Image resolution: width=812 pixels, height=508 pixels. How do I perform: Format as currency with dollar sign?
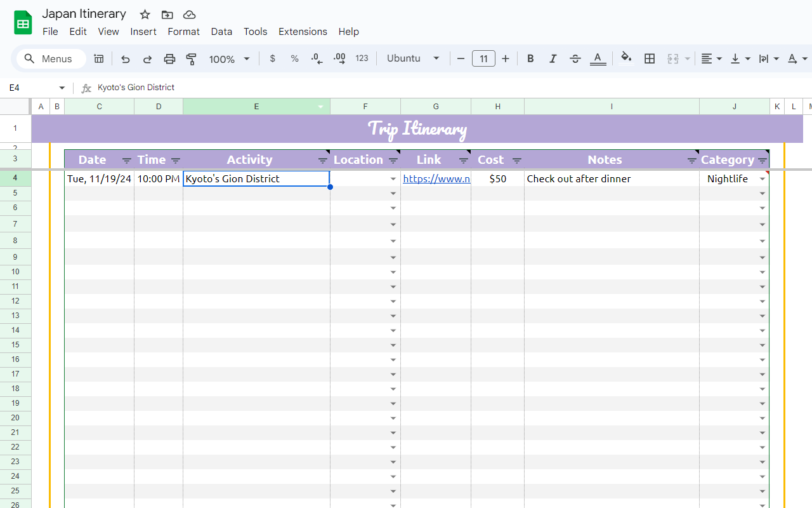[x=273, y=58]
